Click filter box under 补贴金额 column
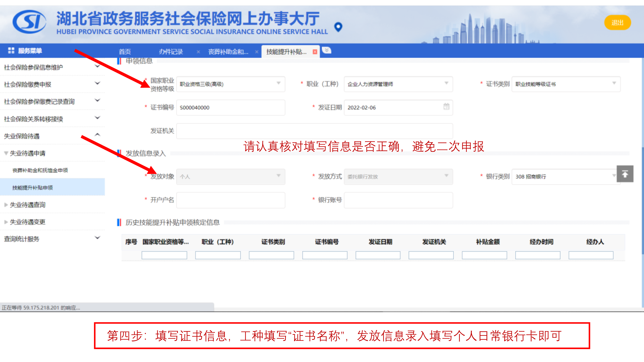Image resolution: width=644 pixels, height=362 pixels. [x=484, y=255]
